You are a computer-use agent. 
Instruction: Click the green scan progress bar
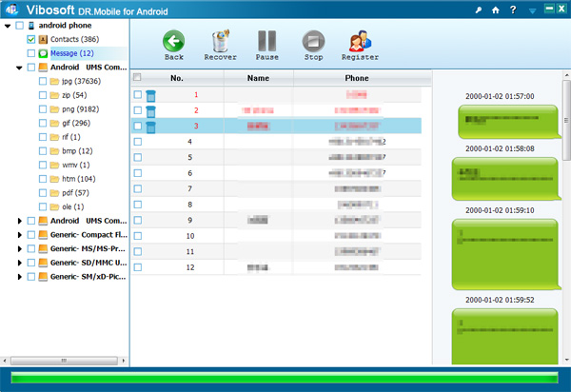click(285, 378)
